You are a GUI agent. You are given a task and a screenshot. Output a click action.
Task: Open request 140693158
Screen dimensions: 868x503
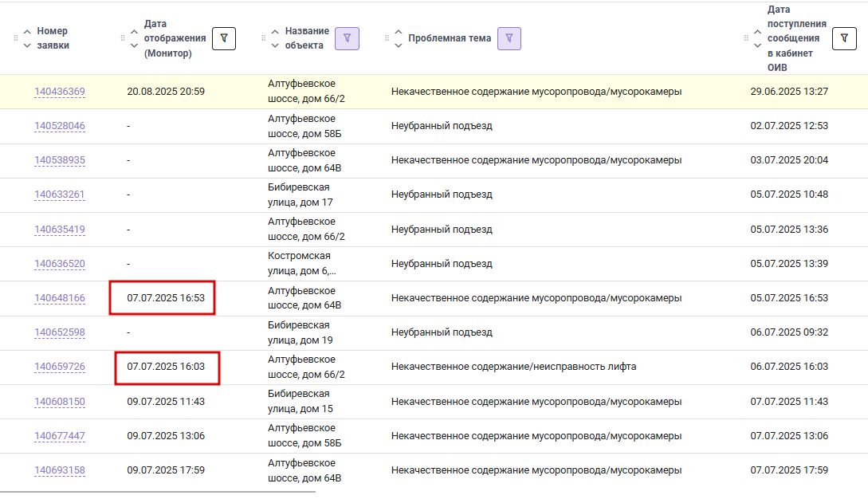point(60,470)
